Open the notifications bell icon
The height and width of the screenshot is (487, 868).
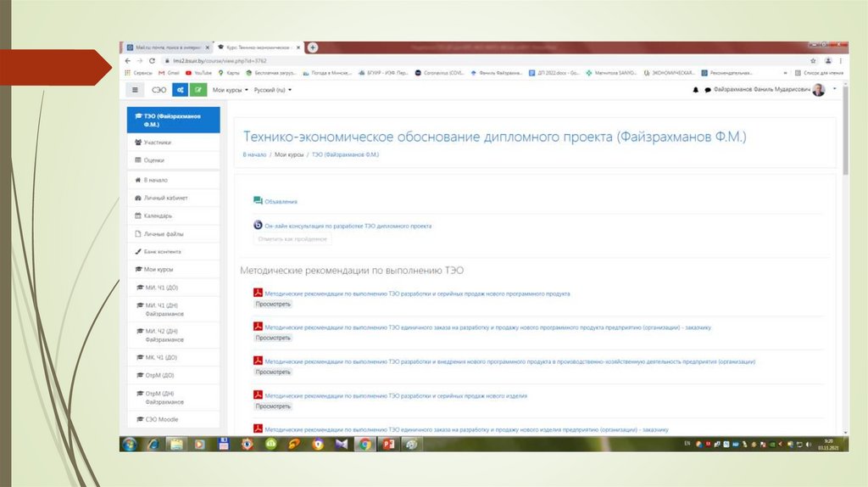[x=696, y=90]
